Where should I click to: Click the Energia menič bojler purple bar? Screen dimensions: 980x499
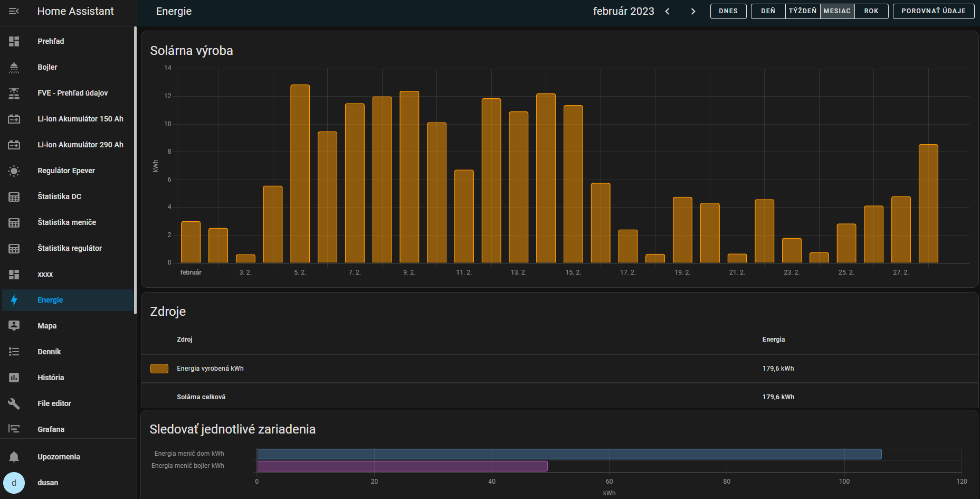pos(402,466)
